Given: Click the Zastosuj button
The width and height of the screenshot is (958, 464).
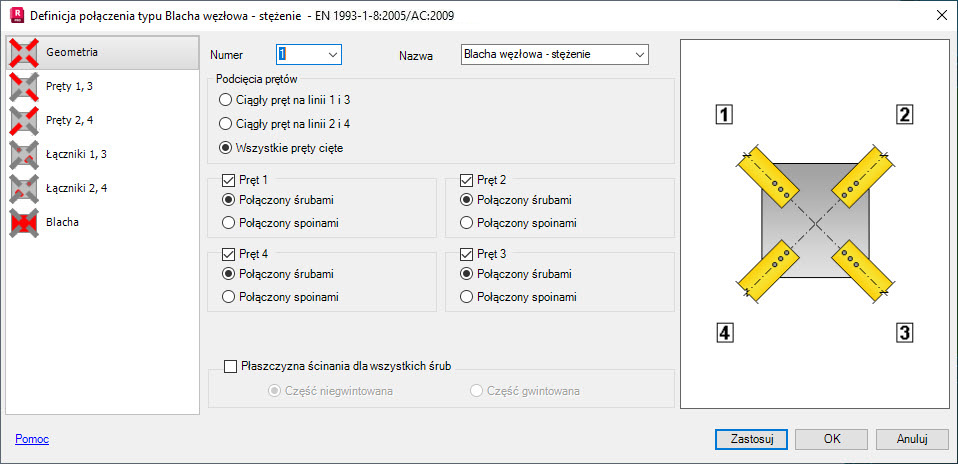Looking at the screenshot, I should (x=752, y=439).
